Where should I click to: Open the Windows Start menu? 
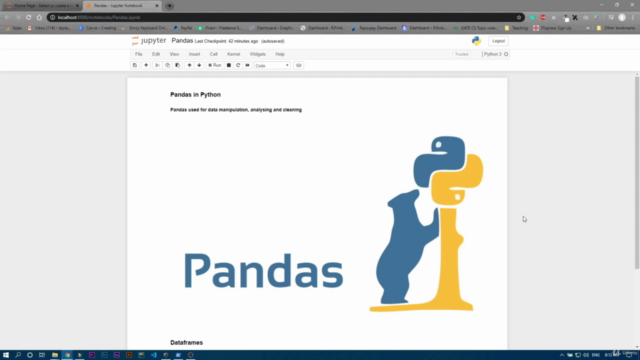pyautogui.click(x=6, y=355)
